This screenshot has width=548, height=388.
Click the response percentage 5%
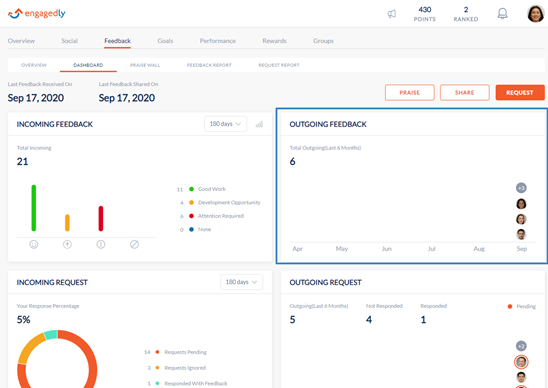pyautogui.click(x=23, y=319)
